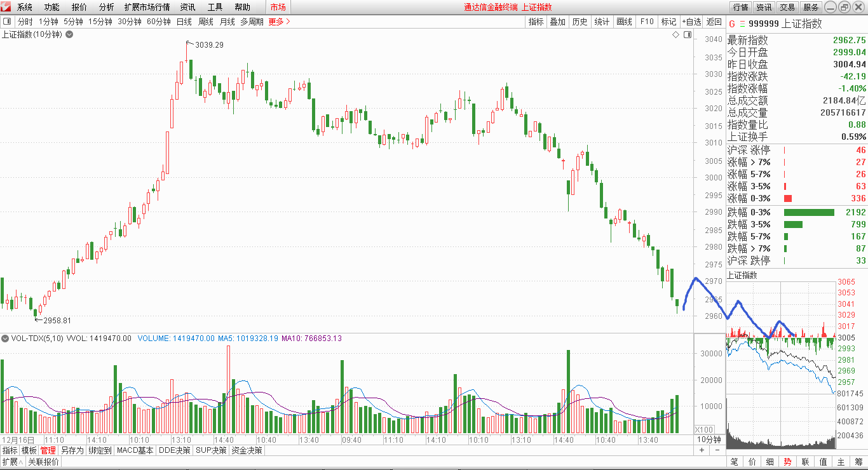Zoom in chart with plus button
This screenshot has width=868, height=470.
702,450
